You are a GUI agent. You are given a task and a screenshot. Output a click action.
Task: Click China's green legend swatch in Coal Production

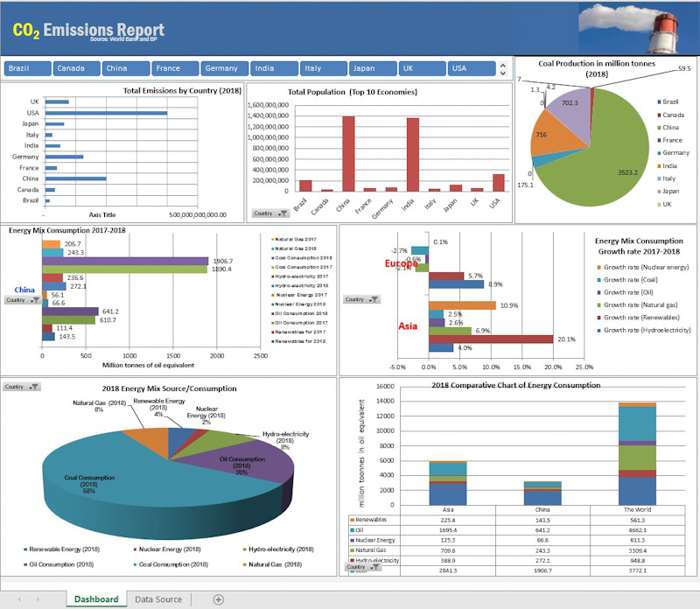[658, 128]
